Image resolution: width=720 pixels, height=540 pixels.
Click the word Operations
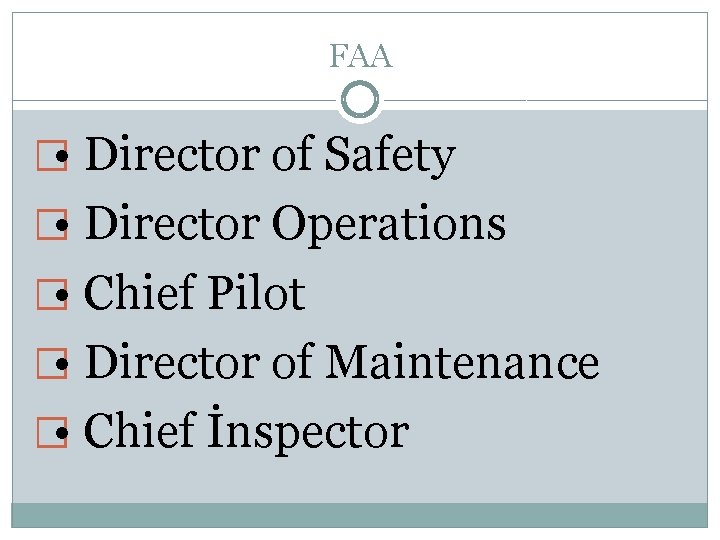[388, 226]
